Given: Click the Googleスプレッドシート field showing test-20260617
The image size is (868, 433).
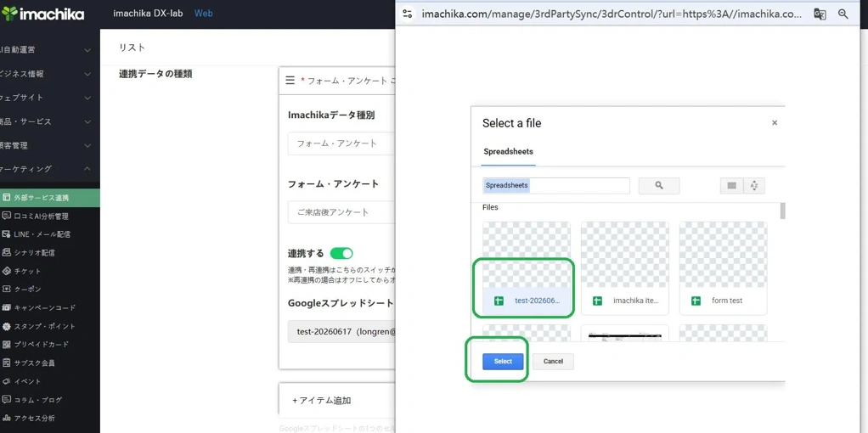Looking at the screenshot, I should coord(341,332).
